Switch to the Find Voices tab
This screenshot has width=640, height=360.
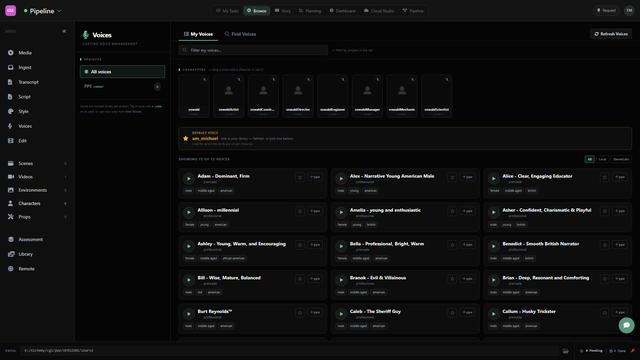(x=240, y=34)
